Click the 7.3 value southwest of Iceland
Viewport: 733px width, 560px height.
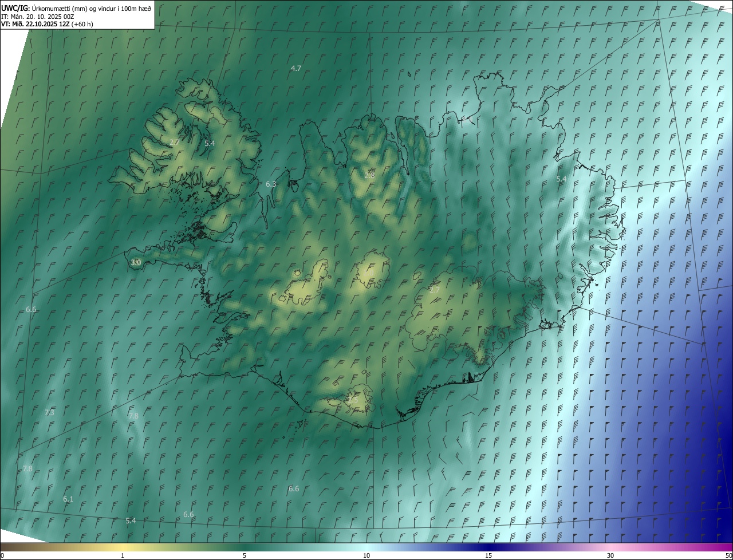(49, 412)
